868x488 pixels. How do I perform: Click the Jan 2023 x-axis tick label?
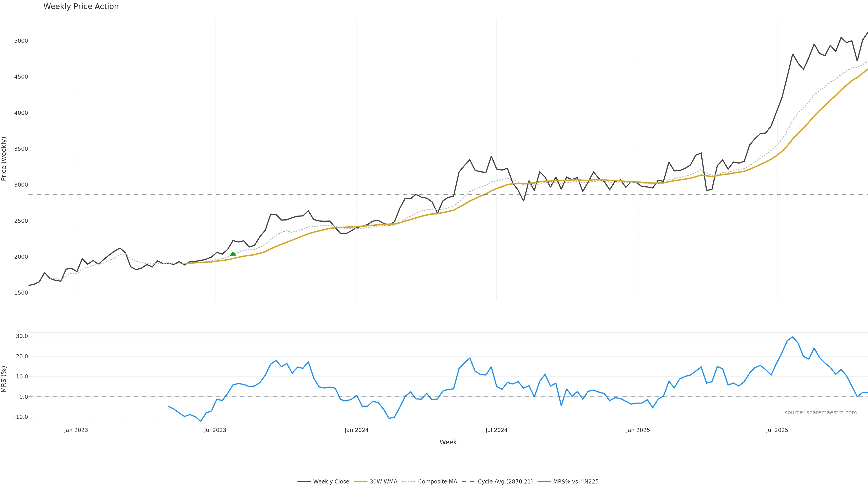tap(76, 430)
